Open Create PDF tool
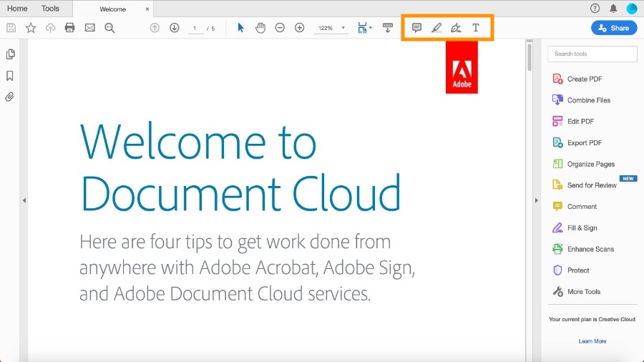 click(x=577, y=79)
